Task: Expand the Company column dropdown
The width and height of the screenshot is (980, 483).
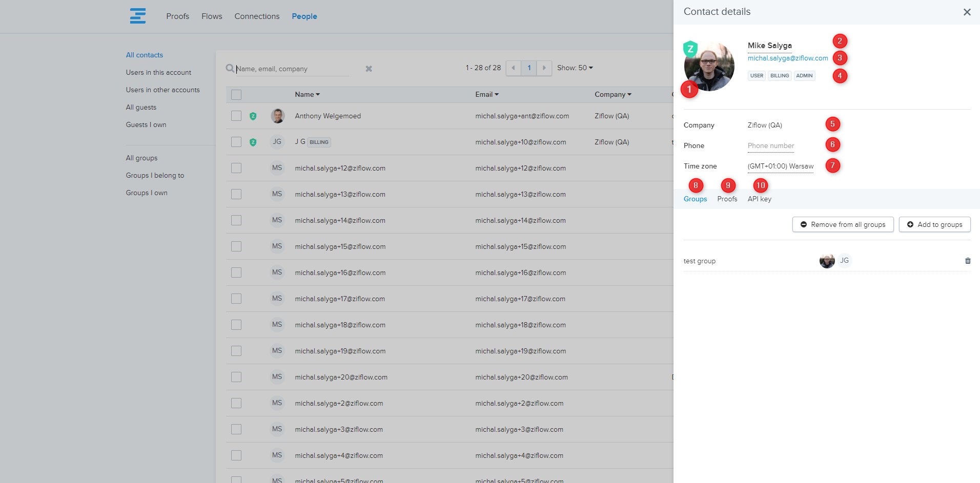Action: (x=612, y=95)
